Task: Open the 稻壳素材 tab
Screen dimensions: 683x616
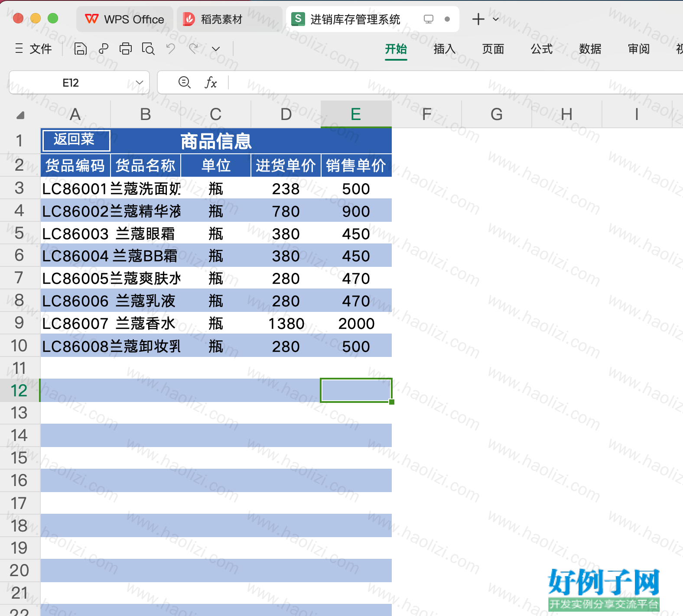Action: pyautogui.click(x=229, y=19)
